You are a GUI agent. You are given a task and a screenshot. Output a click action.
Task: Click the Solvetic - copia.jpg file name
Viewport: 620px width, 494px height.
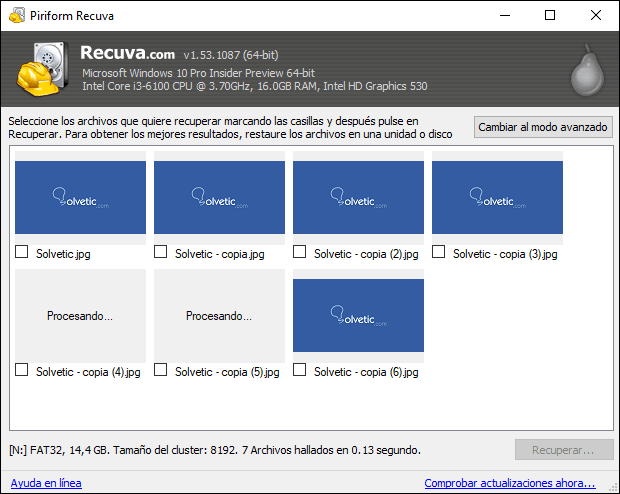click(219, 254)
